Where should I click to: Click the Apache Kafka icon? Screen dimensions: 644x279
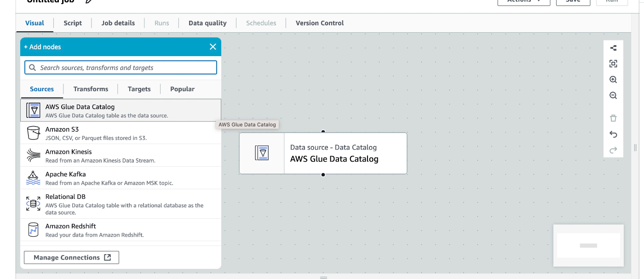click(x=33, y=178)
